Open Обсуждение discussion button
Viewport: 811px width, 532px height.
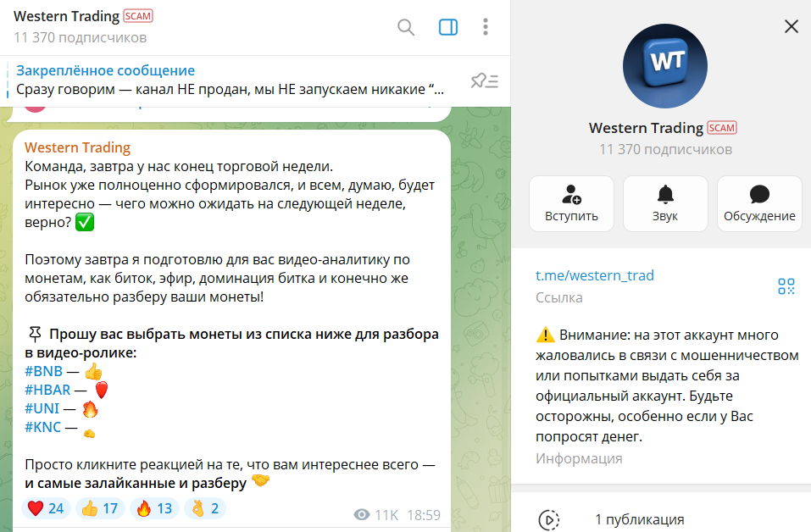click(x=759, y=203)
